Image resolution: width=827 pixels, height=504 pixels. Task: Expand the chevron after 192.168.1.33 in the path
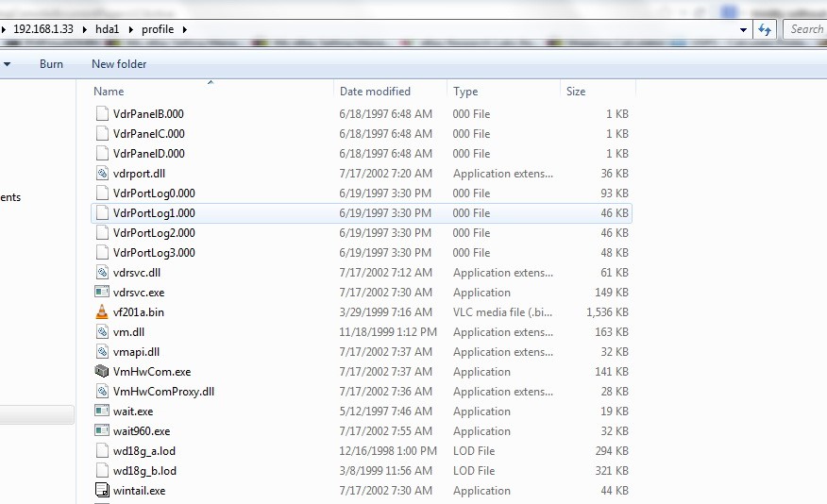(x=84, y=29)
